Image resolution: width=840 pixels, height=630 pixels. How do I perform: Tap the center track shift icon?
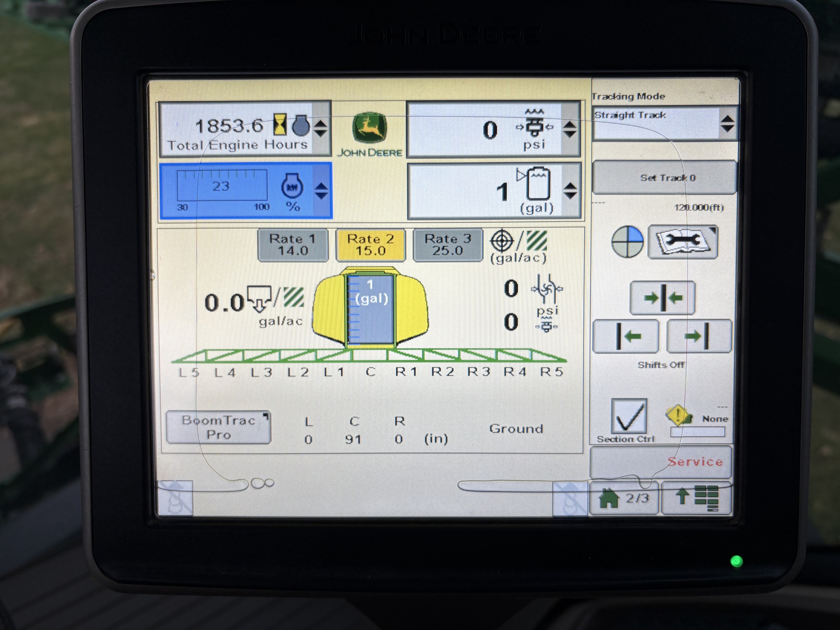tap(662, 298)
